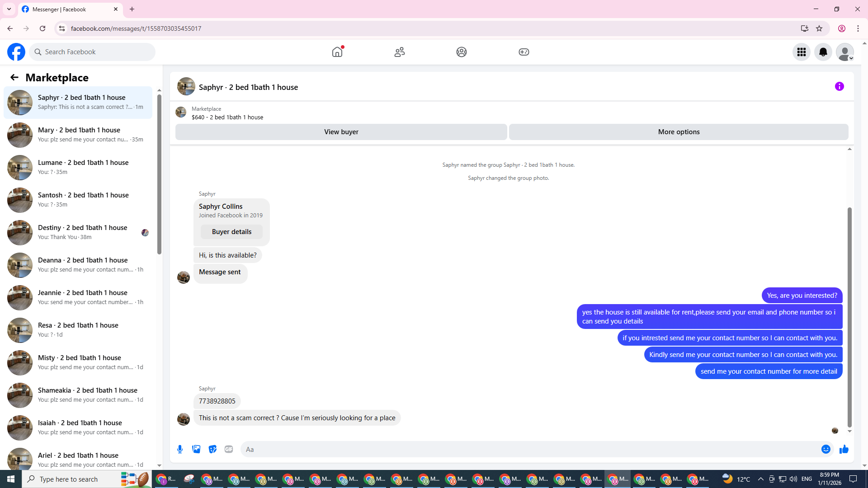View site information icon in address bar
Screen dimensions: 868x488
pos(62,28)
